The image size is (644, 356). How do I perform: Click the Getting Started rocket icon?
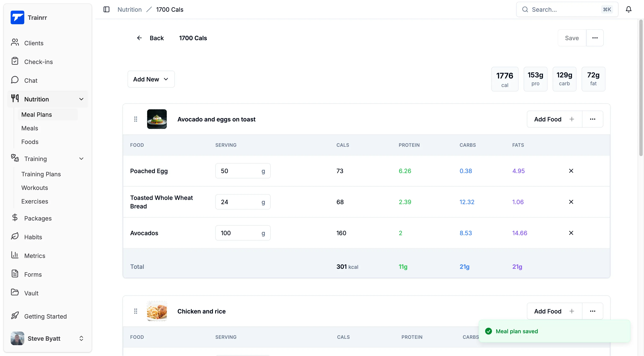click(15, 316)
